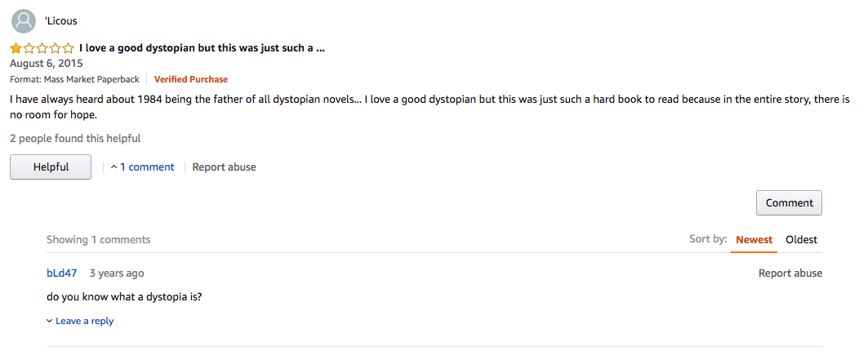The width and height of the screenshot is (868, 360).
Task: Open review title "I love a good dystopian"
Action: 202,48
